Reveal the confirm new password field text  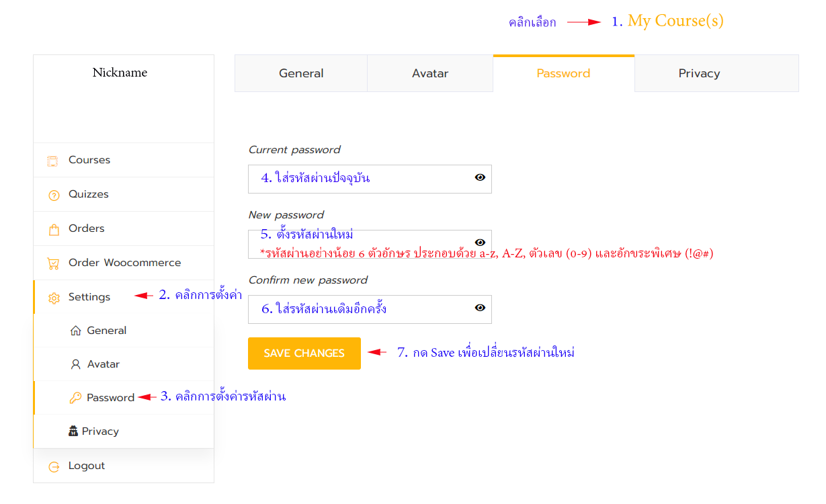tap(480, 308)
